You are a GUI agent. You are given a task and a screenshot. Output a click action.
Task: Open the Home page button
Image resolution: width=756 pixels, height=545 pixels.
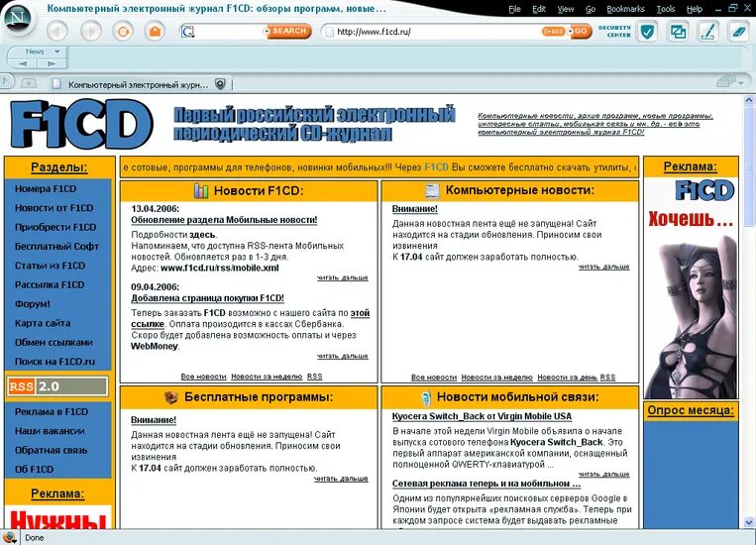click(x=155, y=32)
